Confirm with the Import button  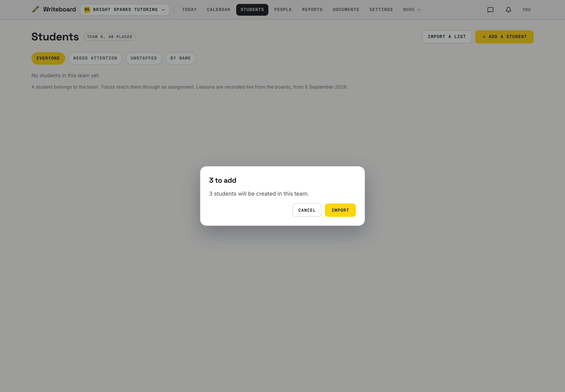340,210
